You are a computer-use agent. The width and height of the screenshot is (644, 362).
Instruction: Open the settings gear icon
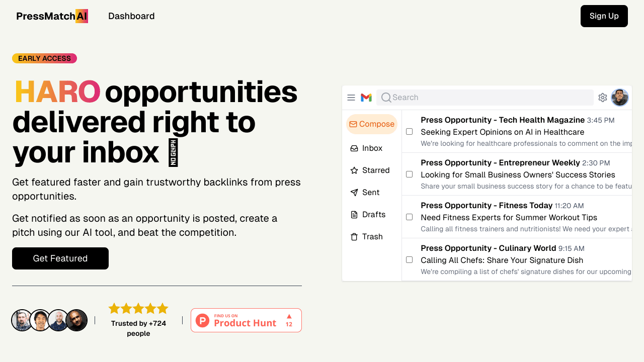[x=603, y=98]
